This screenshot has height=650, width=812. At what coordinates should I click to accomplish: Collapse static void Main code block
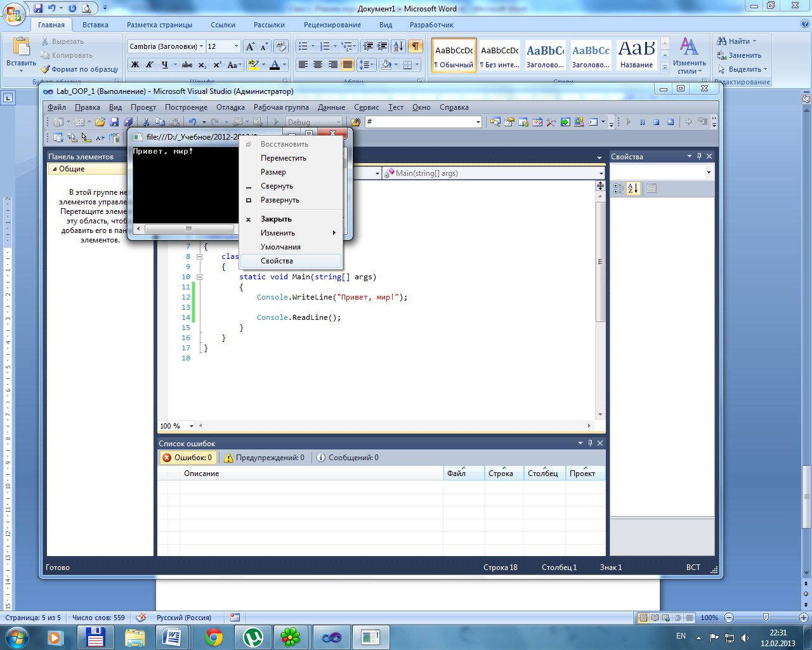pos(199,277)
